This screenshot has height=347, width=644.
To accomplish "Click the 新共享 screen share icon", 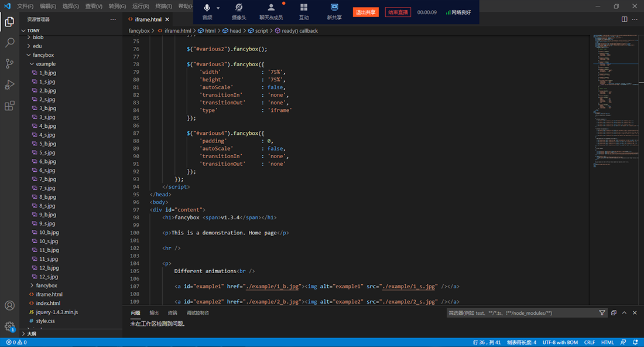I will click(x=334, y=11).
